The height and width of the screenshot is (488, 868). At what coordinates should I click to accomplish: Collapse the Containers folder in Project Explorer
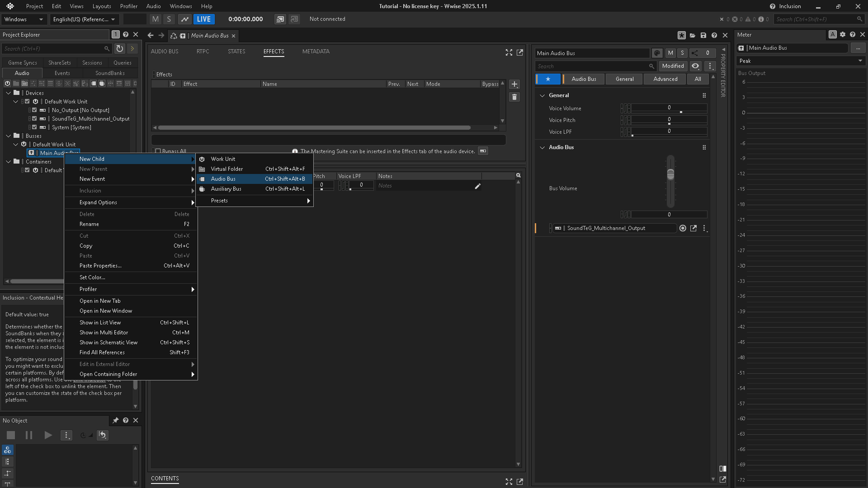8,162
